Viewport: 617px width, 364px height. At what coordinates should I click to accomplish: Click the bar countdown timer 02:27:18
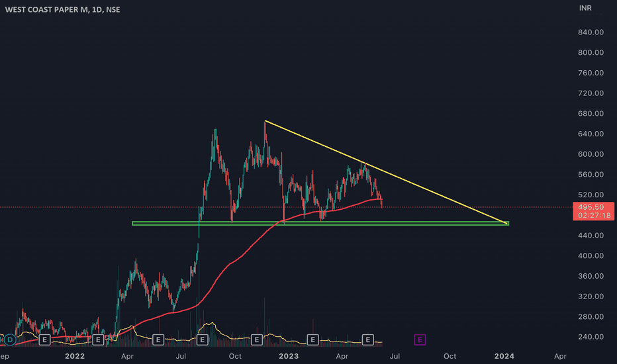[594, 215]
